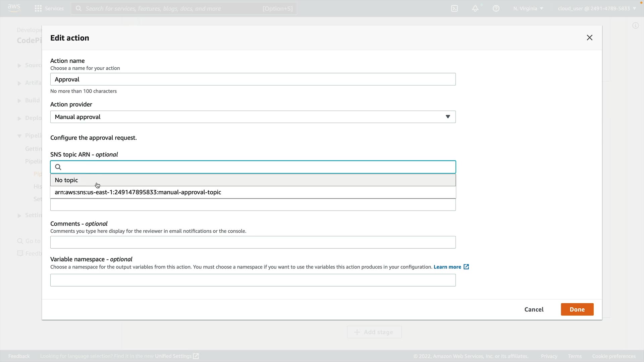Click the Learn more external link icon
This screenshot has width=644, height=362.
466,267
